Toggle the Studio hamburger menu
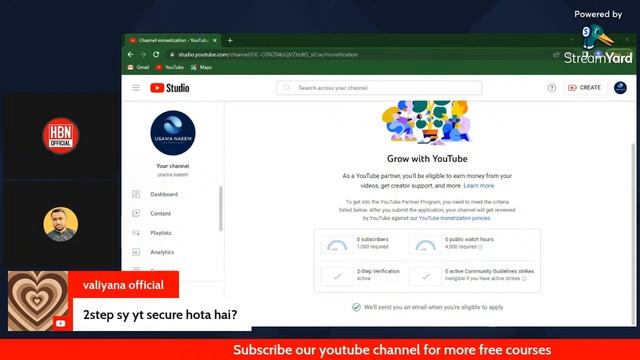This screenshot has width=640, height=360. click(136, 88)
